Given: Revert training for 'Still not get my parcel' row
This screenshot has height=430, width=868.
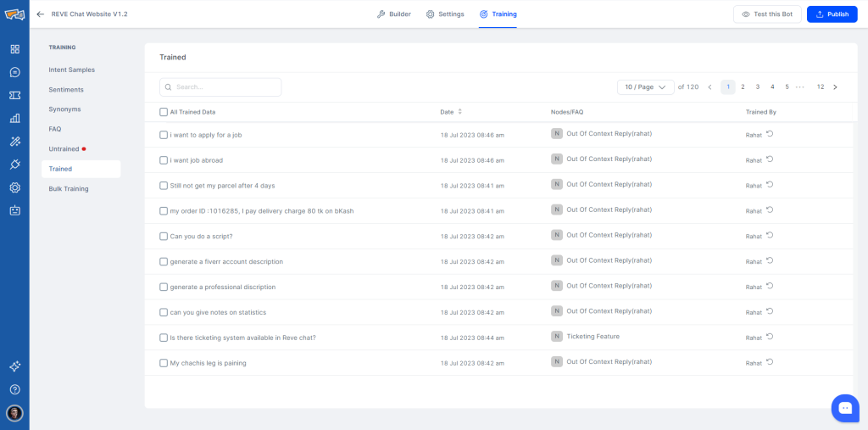Looking at the screenshot, I should point(770,185).
